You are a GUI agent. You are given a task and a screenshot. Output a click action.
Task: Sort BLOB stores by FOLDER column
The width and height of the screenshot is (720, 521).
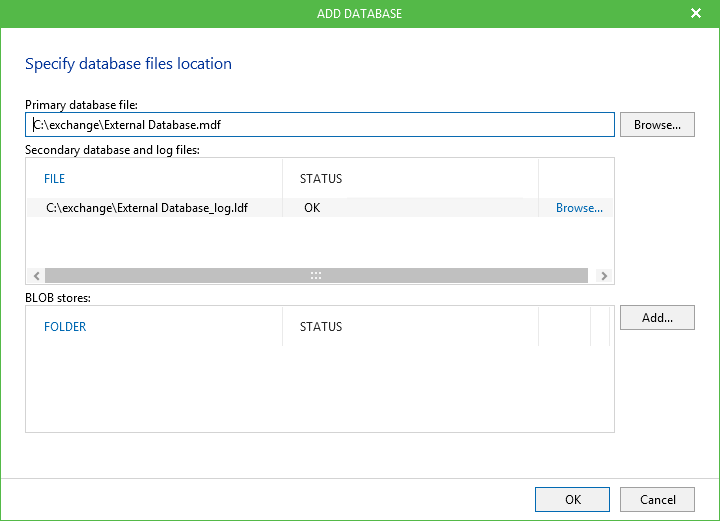coord(65,327)
